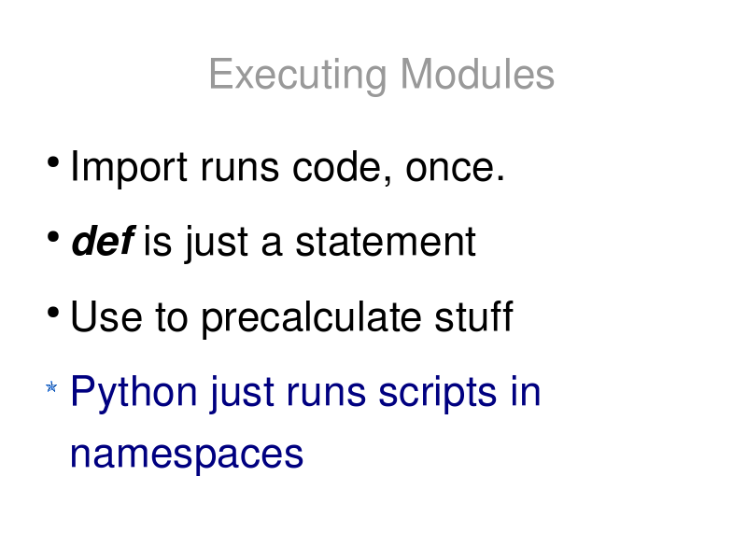Viewport: 747px width, 560px height.
Task: Click the blue word "scripts"
Action: [x=437, y=393]
